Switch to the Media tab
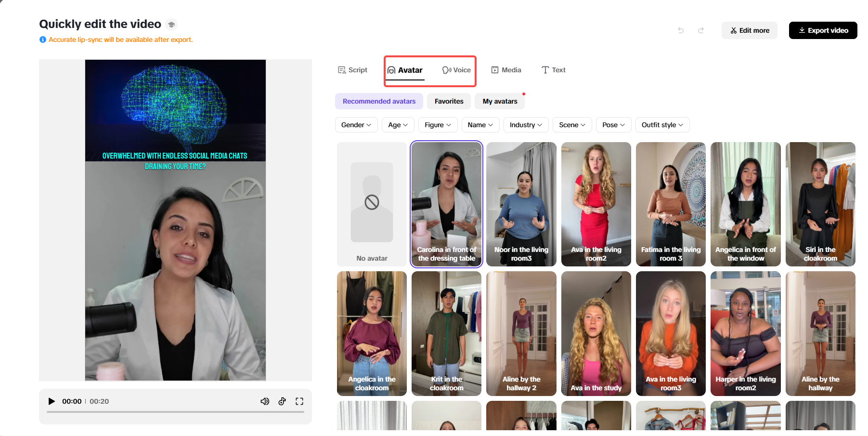This screenshot has width=868, height=436. click(x=506, y=70)
